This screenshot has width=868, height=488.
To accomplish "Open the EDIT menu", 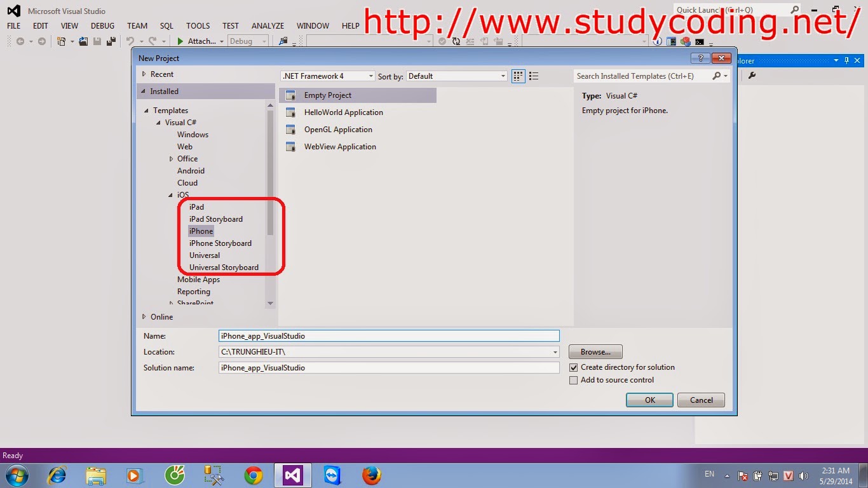I will [41, 26].
